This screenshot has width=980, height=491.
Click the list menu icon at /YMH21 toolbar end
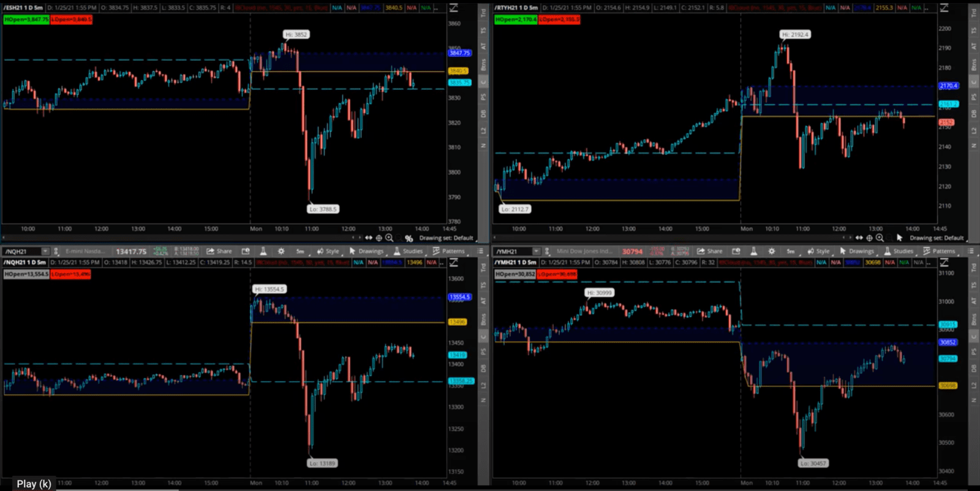(x=971, y=251)
